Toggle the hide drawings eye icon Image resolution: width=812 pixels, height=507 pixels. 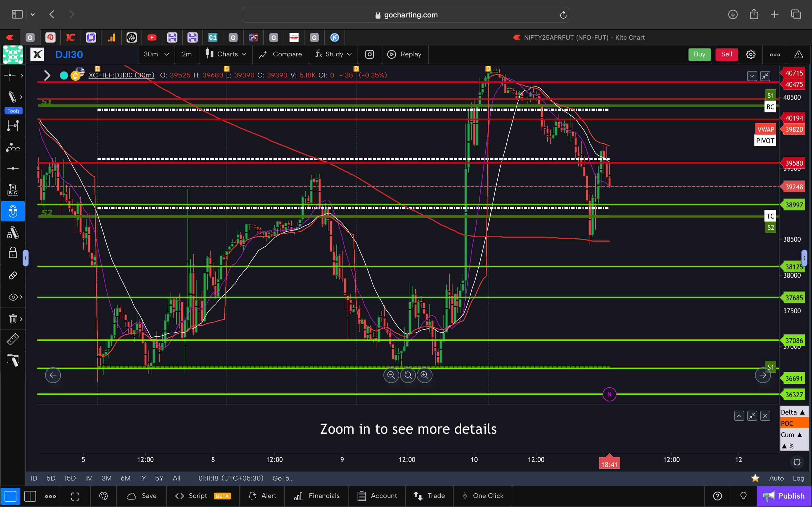[12, 297]
